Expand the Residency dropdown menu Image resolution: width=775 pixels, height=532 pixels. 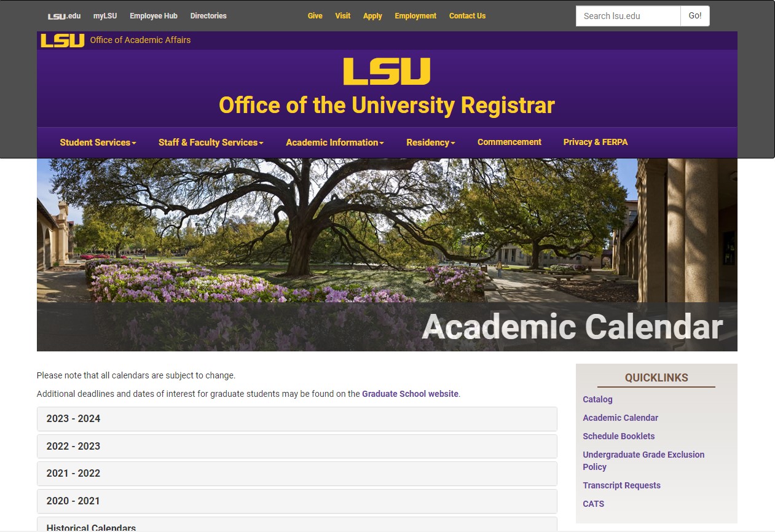point(431,142)
